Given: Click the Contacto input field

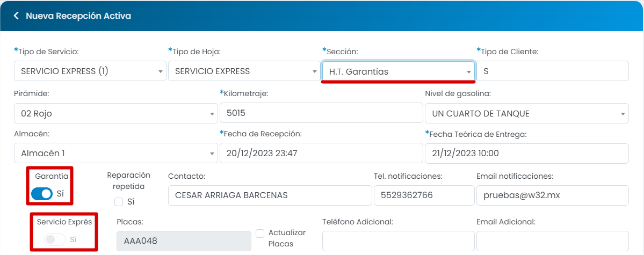Looking at the screenshot, I should 270,195.
